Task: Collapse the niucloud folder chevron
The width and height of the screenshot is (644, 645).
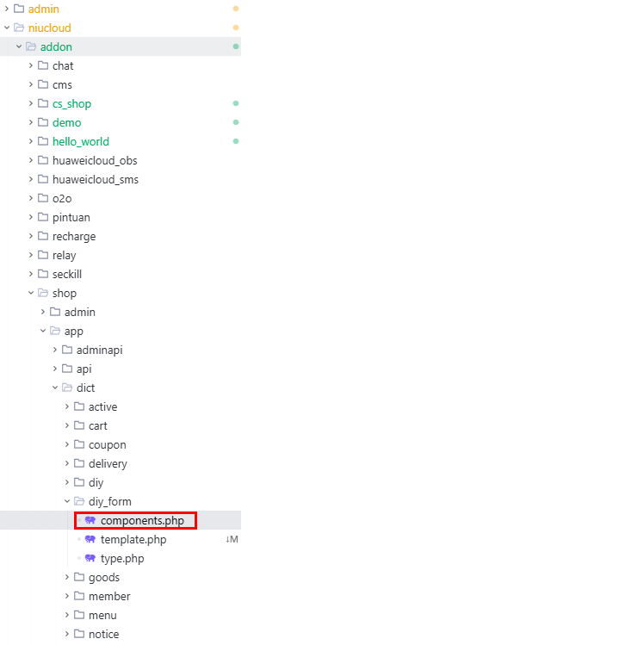Action: 7,28
